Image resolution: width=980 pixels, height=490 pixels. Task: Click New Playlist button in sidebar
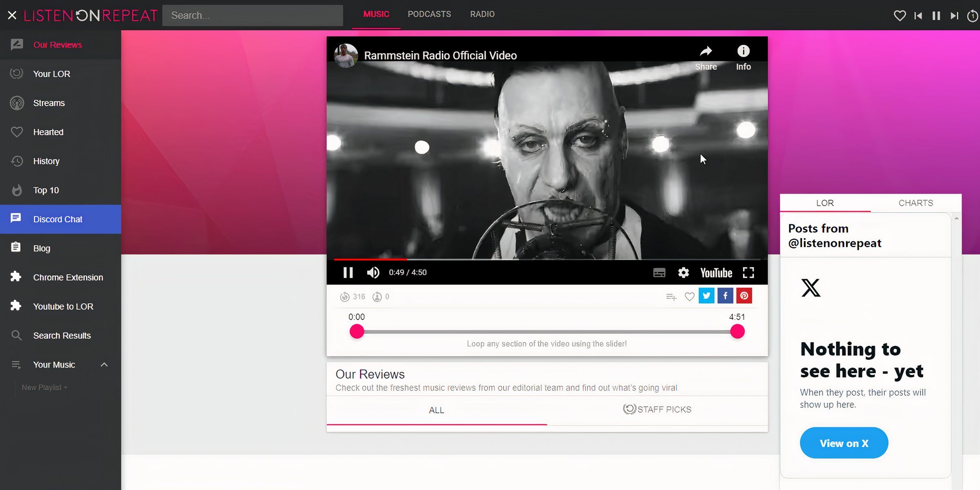45,388
